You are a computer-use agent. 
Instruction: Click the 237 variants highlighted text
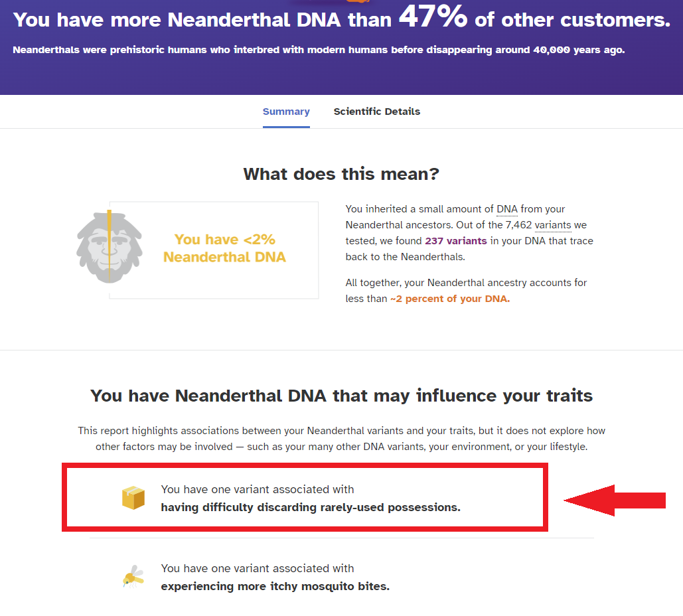tap(455, 241)
